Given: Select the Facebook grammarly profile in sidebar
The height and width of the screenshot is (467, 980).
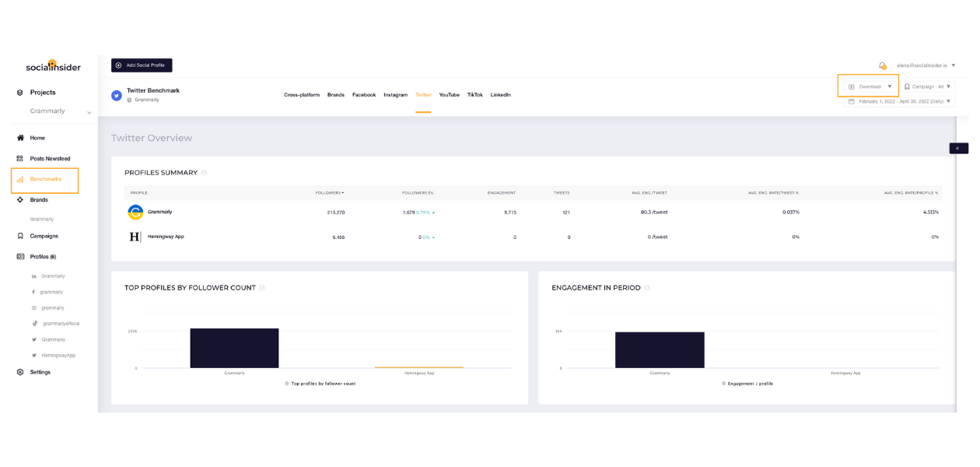Looking at the screenshot, I should point(47,292).
